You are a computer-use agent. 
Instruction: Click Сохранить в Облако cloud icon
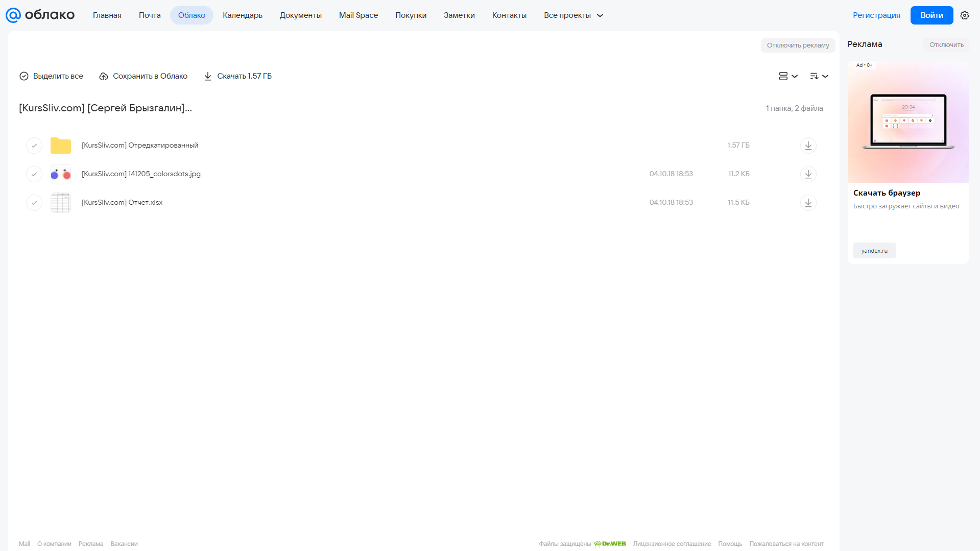tap(104, 76)
